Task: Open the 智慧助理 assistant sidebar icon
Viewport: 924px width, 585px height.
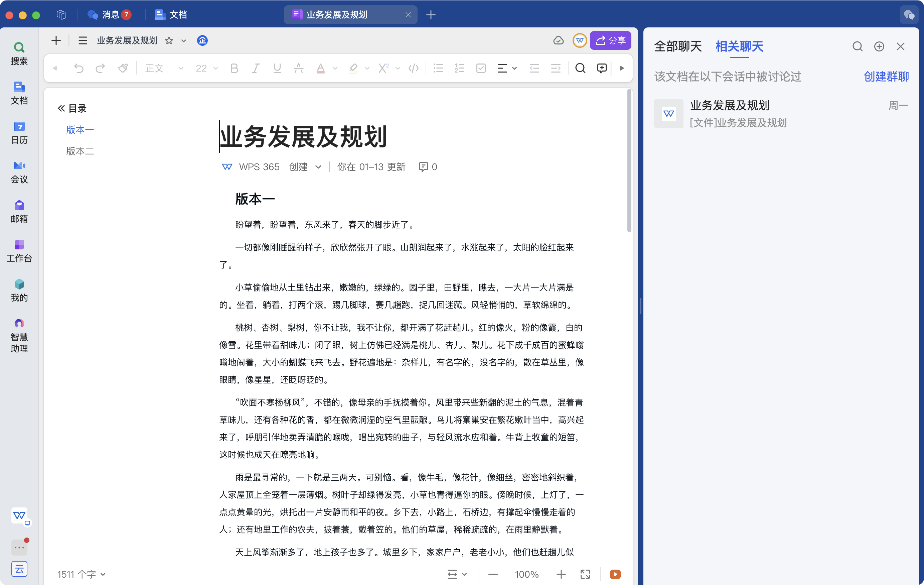Action: 19,335
